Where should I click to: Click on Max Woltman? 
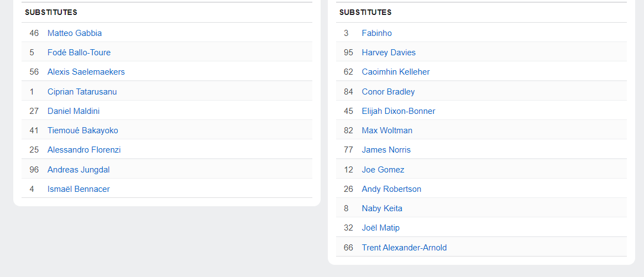(387, 130)
